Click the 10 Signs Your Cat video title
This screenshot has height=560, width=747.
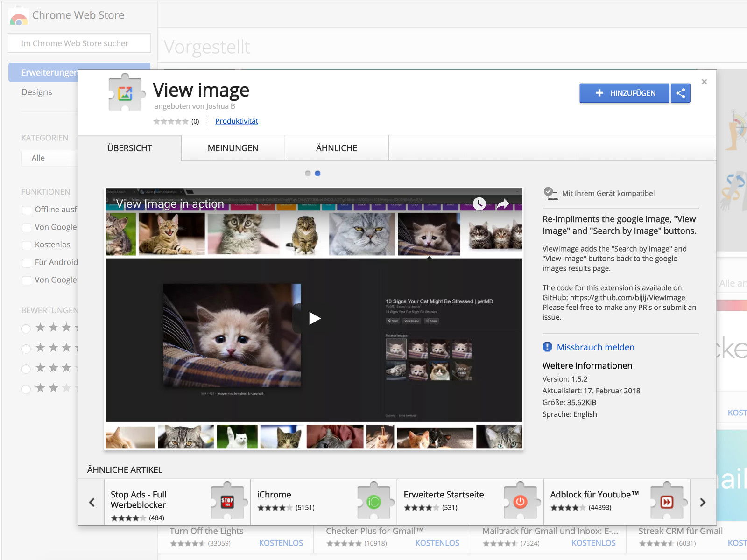(x=439, y=301)
